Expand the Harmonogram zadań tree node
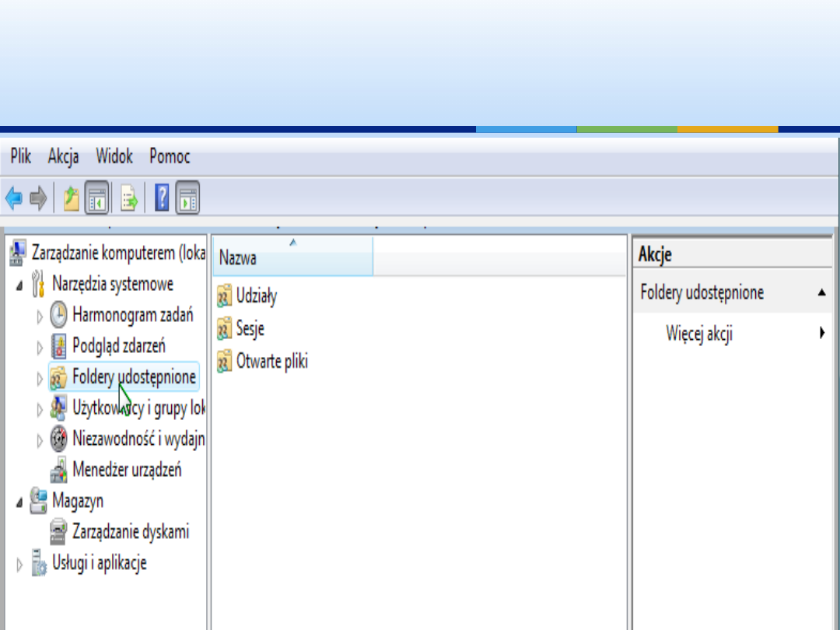 click(40, 316)
